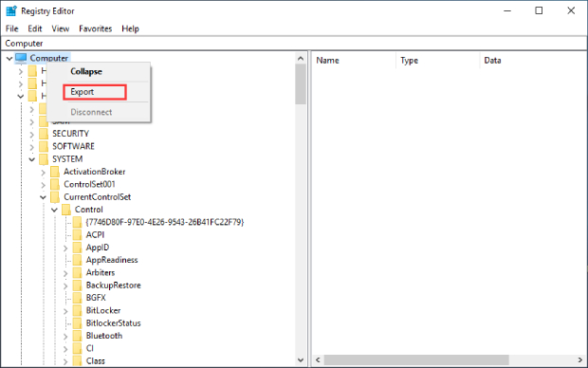588x368 pixels.
Task: Click the tree pane vertical scrollbar thumb
Action: pyautogui.click(x=301, y=84)
